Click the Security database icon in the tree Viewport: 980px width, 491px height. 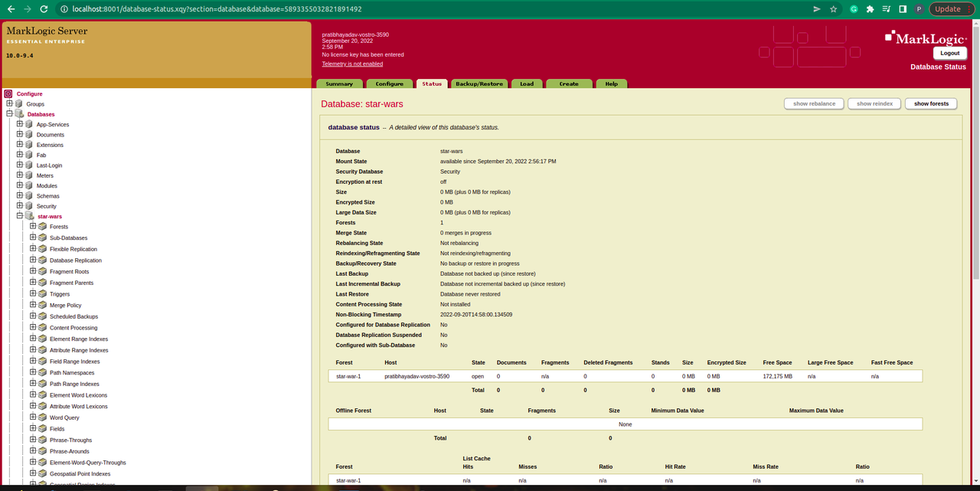pos(29,206)
